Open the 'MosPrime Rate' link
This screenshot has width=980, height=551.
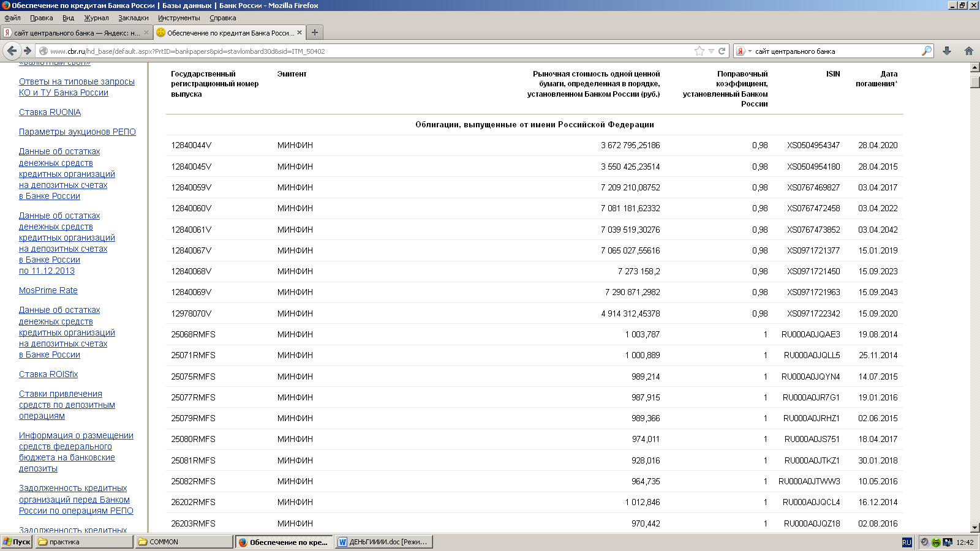click(48, 290)
